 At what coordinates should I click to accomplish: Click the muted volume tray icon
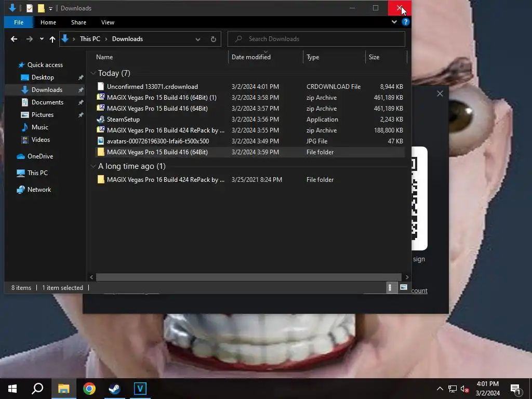tap(465, 389)
